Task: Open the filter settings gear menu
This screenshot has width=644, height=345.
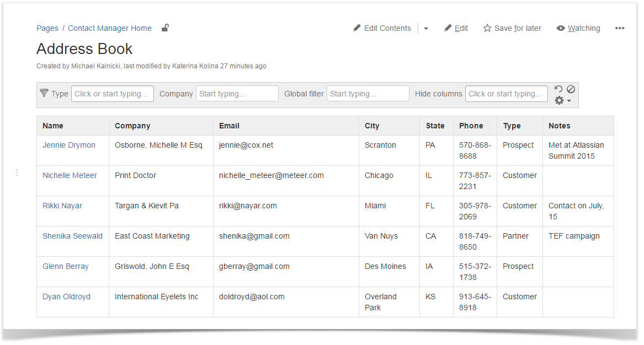Action: [563, 100]
